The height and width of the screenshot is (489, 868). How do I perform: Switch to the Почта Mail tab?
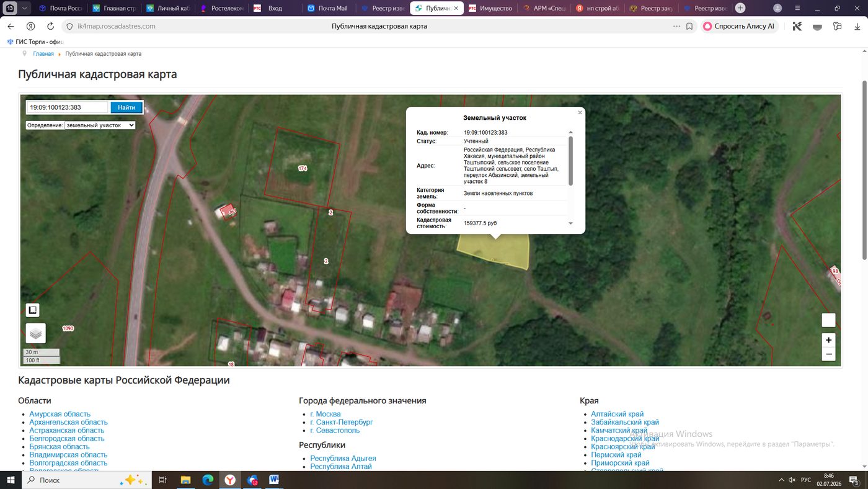pos(327,8)
